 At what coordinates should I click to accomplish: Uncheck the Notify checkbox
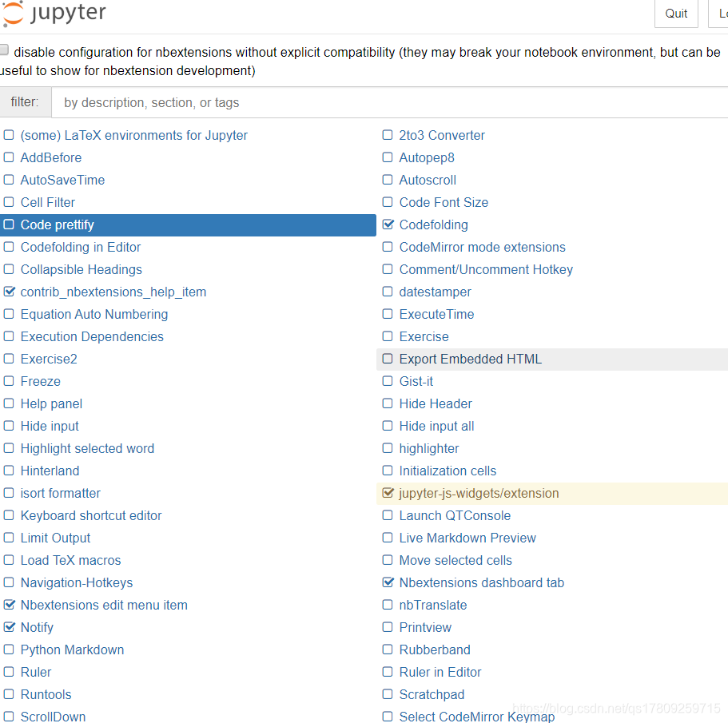click(x=10, y=627)
